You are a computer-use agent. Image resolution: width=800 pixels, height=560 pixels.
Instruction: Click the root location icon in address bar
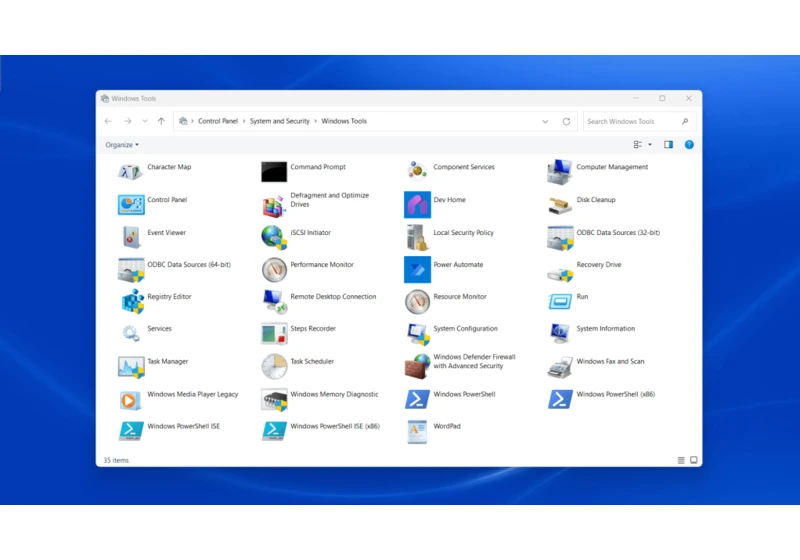183,121
